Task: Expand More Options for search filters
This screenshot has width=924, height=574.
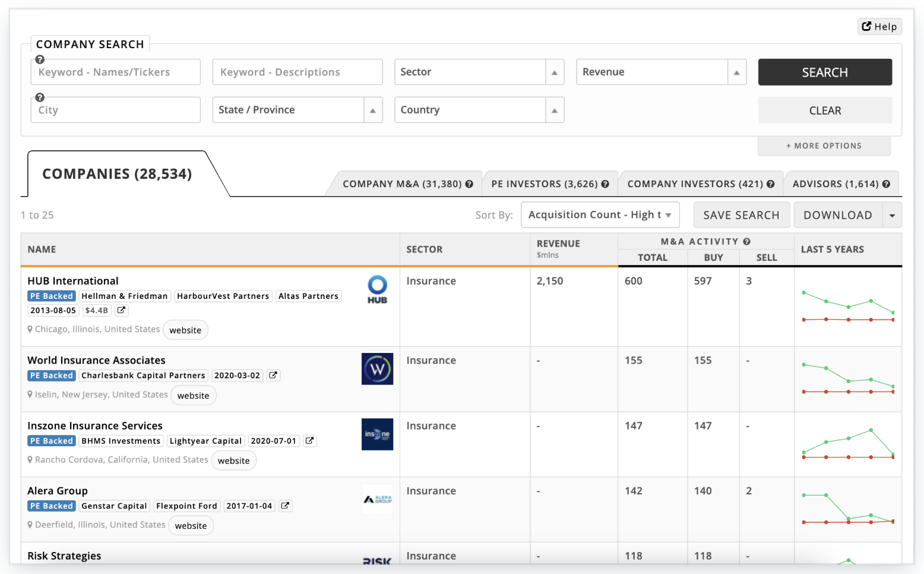Action: [x=824, y=146]
